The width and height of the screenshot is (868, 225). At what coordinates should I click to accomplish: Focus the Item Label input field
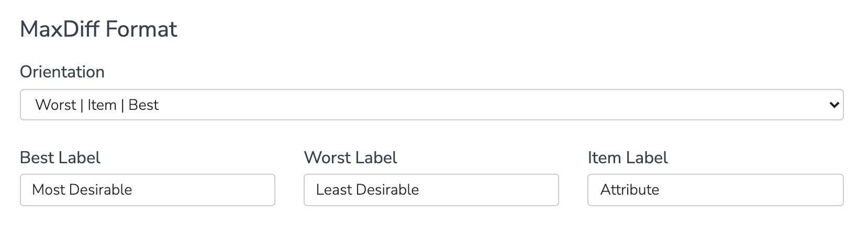coord(715,190)
